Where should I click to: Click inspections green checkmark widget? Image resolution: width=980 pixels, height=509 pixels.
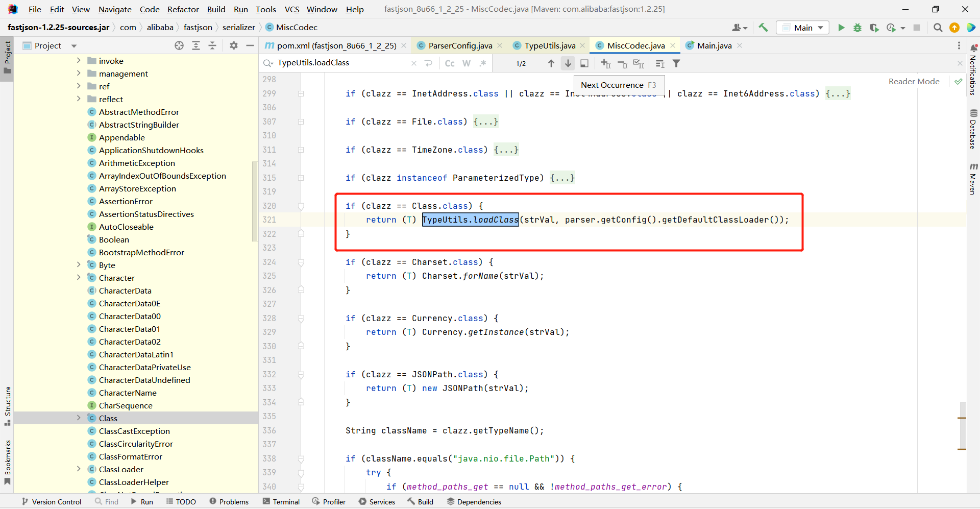pos(958,81)
